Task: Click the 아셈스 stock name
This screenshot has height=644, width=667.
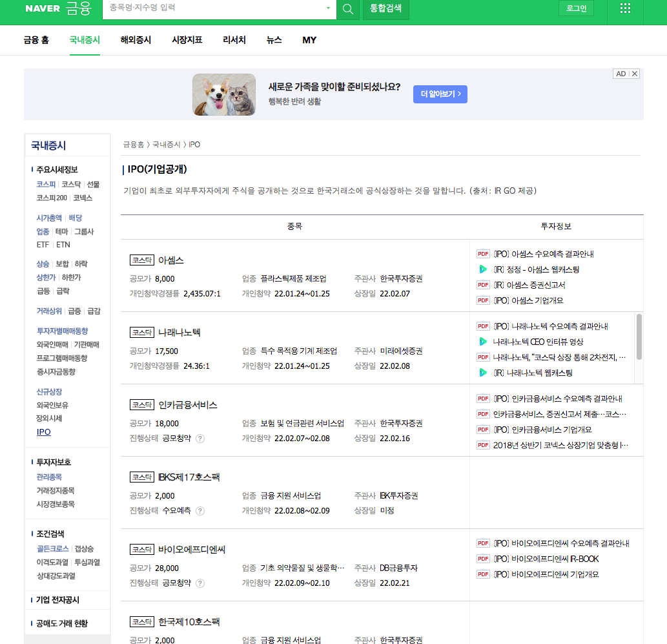Action: pos(171,260)
